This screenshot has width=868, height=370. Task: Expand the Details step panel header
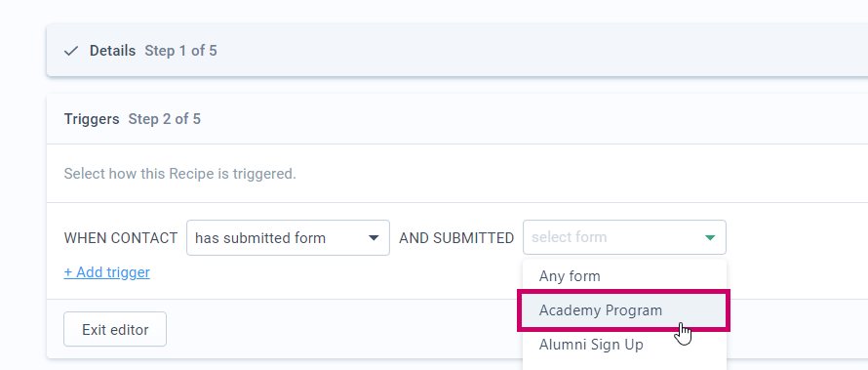[457, 51]
